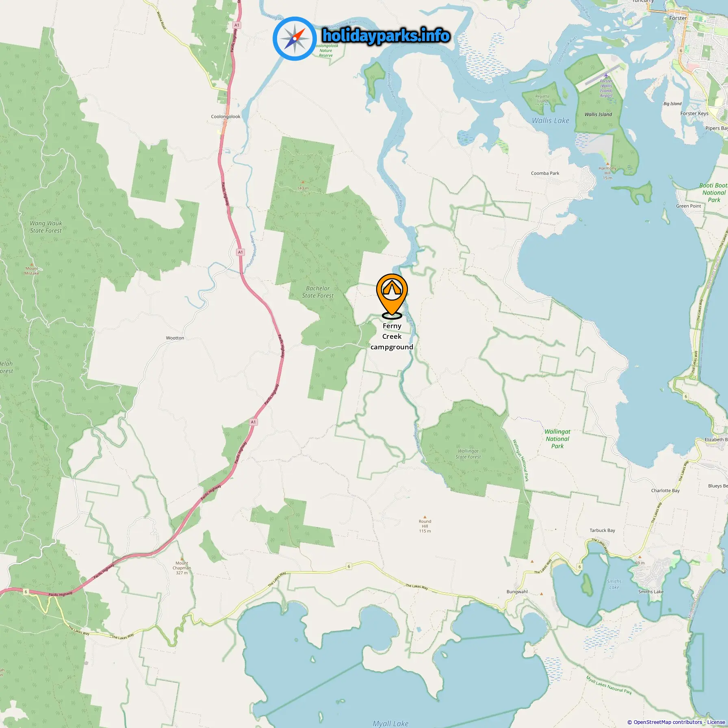Click the Harmony Hill peak marker
This screenshot has width=728, height=728.
coord(607,164)
